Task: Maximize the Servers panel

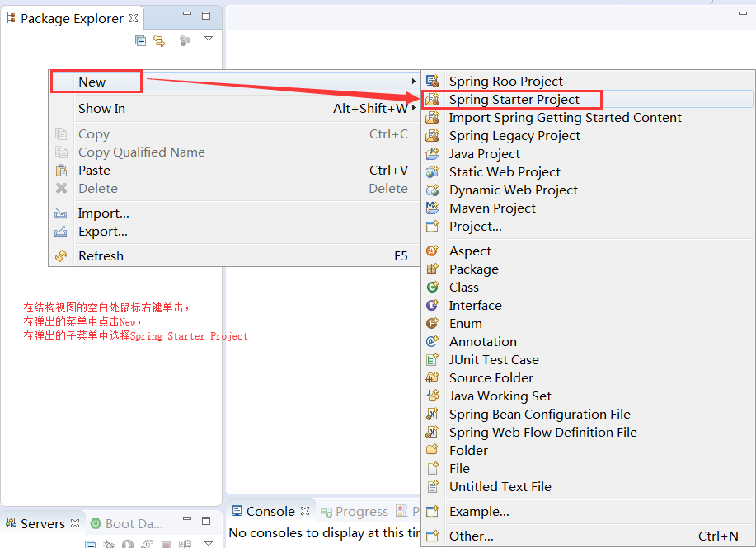Action: 206,521
